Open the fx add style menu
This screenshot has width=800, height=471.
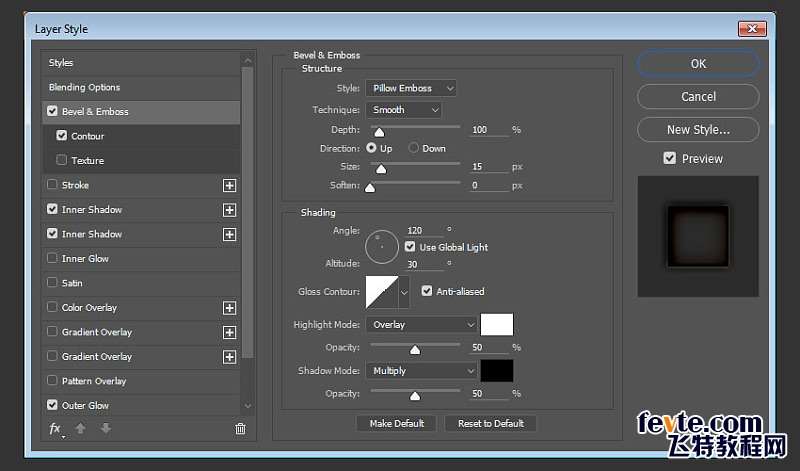[56, 429]
